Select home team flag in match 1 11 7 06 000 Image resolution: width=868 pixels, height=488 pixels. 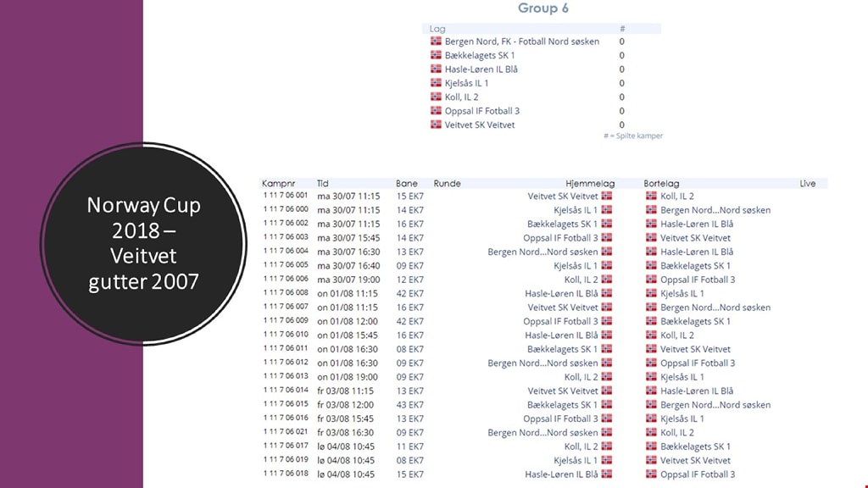[607, 210]
